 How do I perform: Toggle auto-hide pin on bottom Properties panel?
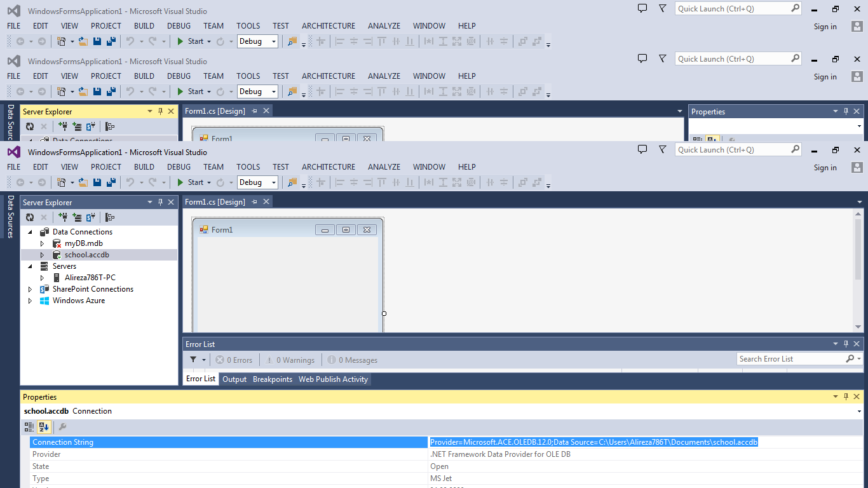click(x=846, y=396)
